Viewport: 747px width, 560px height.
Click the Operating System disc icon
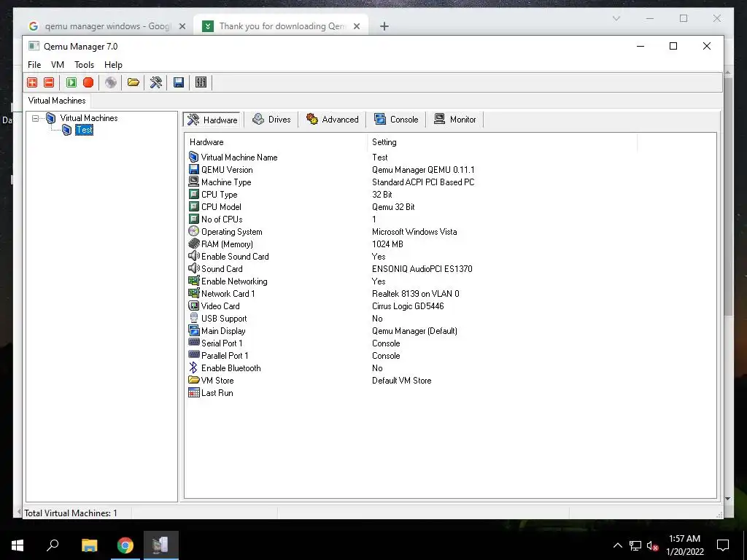click(x=193, y=231)
